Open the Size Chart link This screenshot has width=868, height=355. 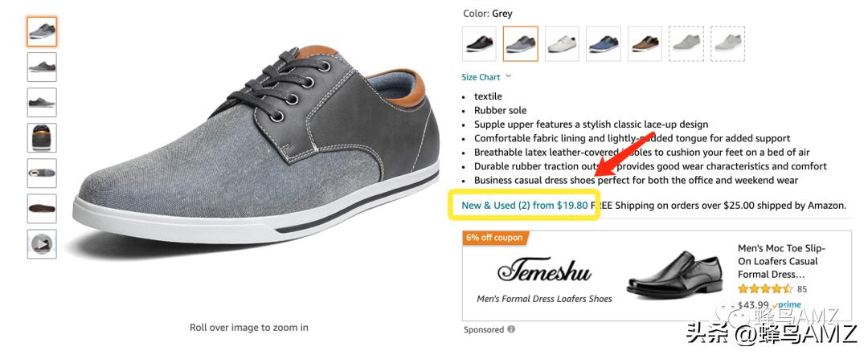(481, 77)
